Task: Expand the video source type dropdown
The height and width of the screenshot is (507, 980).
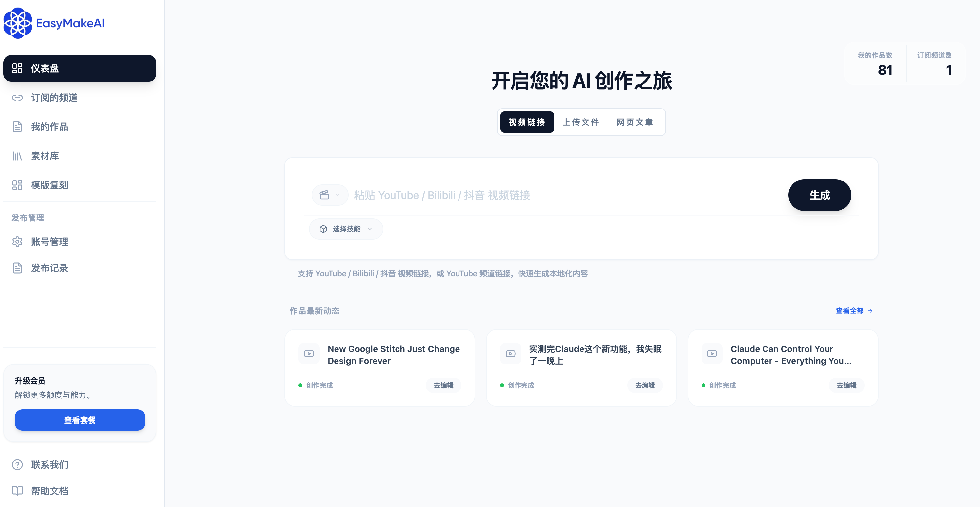Action: click(330, 195)
